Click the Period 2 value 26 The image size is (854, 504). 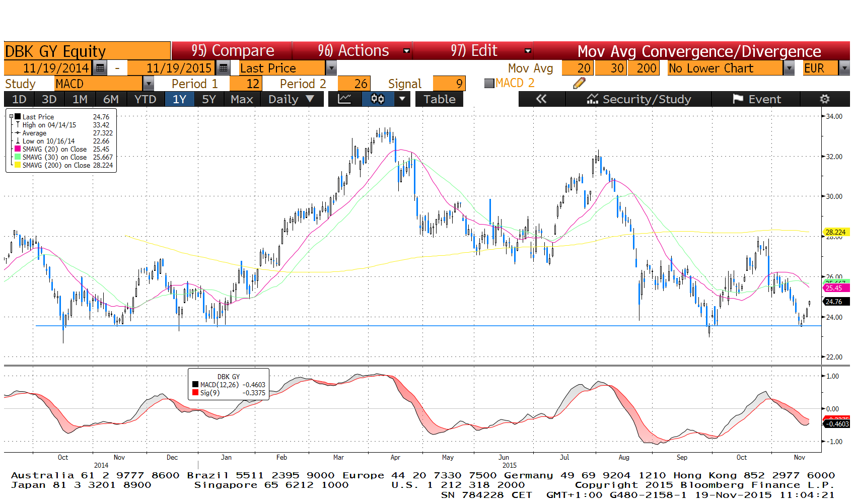[x=354, y=84]
